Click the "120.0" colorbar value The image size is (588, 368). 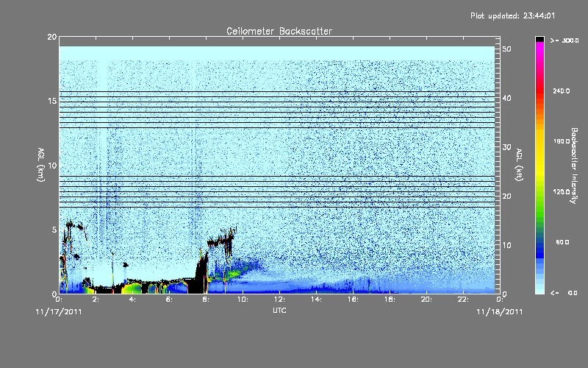pyautogui.click(x=562, y=192)
